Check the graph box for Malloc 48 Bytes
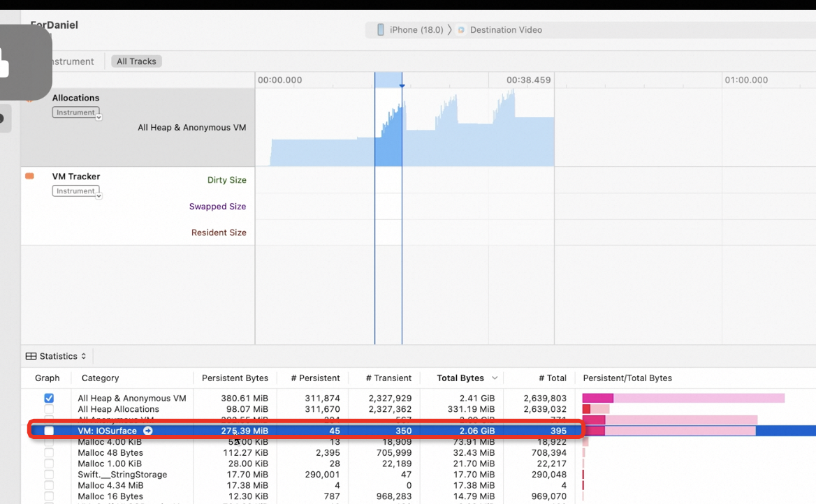 click(48, 452)
